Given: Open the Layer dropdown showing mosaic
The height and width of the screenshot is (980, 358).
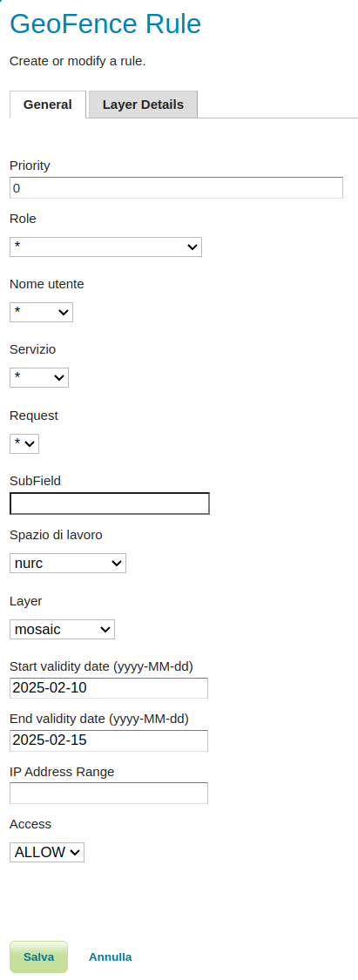Looking at the screenshot, I should pos(62,629).
